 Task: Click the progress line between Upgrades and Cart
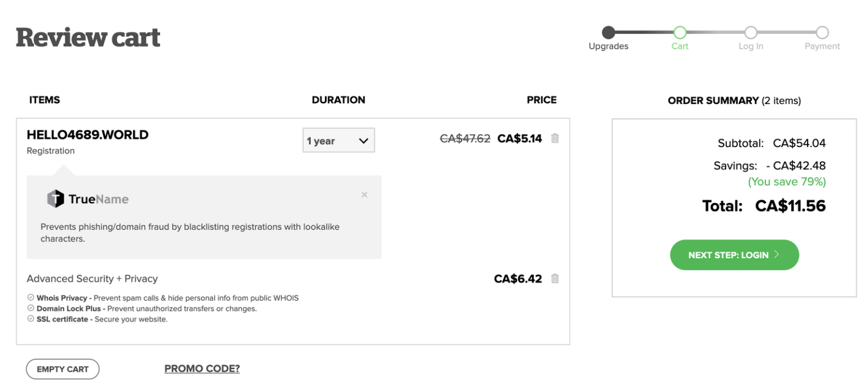coord(644,32)
